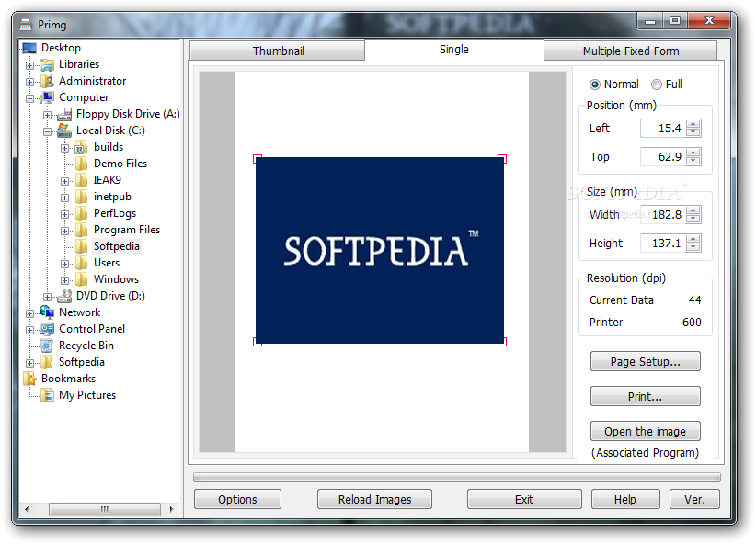Click the Left position input field
The height and width of the screenshot is (544, 756).
pos(662,128)
